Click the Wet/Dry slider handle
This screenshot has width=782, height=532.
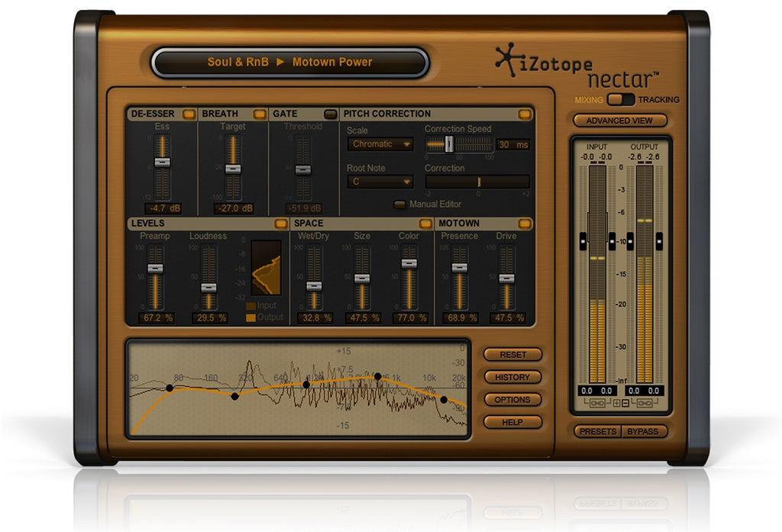point(314,286)
